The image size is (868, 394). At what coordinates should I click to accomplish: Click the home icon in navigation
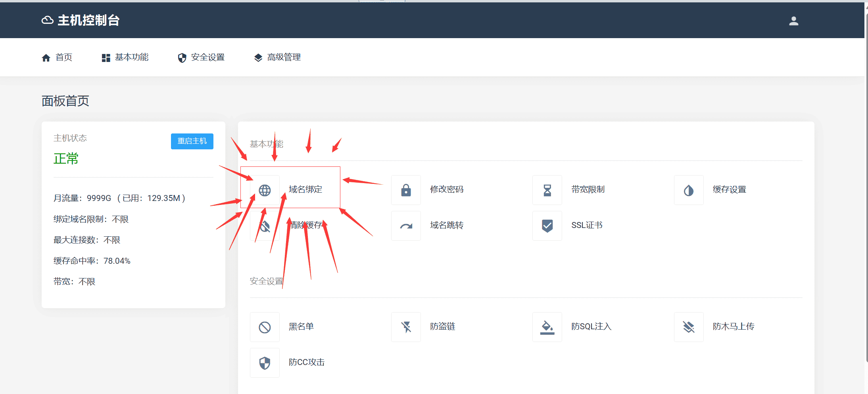[x=46, y=58]
